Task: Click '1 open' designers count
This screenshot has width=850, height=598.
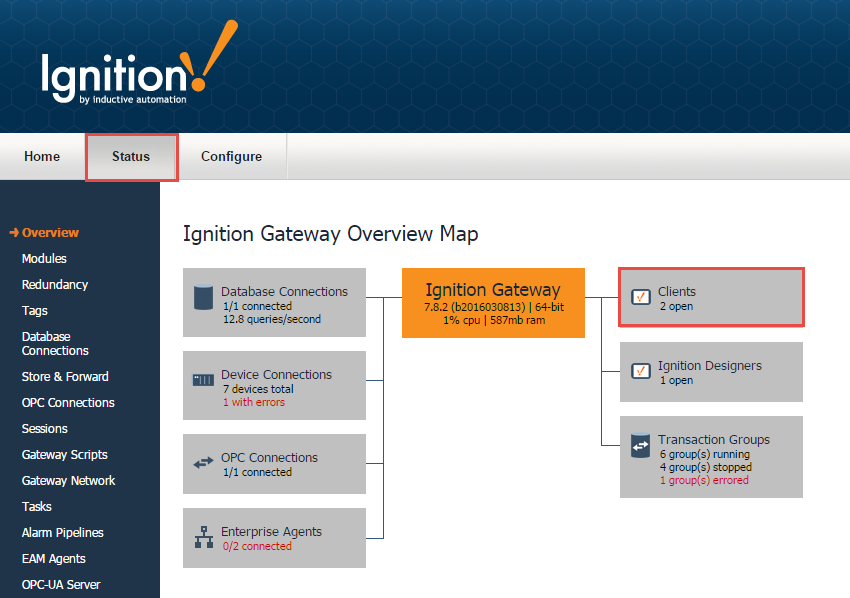Action: click(x=676, y=381)
